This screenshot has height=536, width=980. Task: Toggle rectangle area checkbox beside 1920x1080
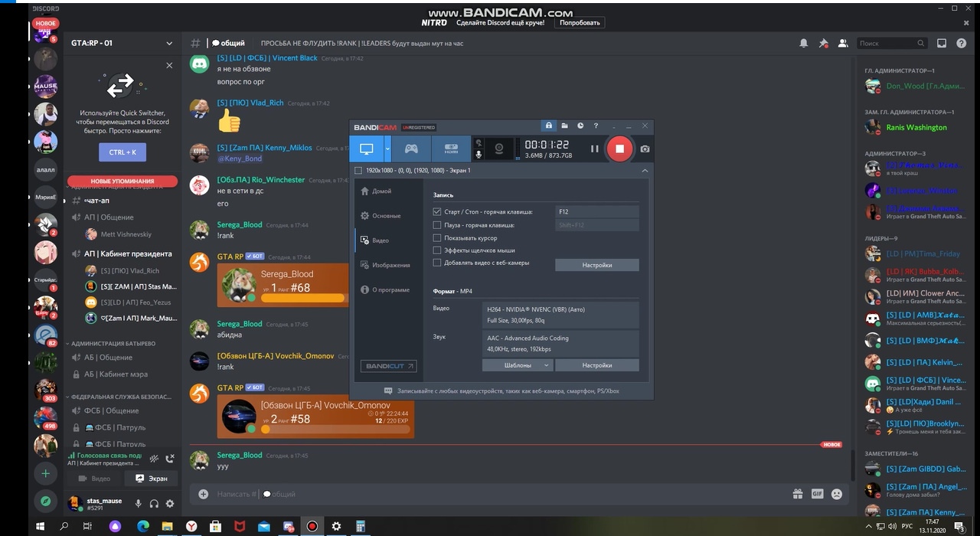[358, 171]
